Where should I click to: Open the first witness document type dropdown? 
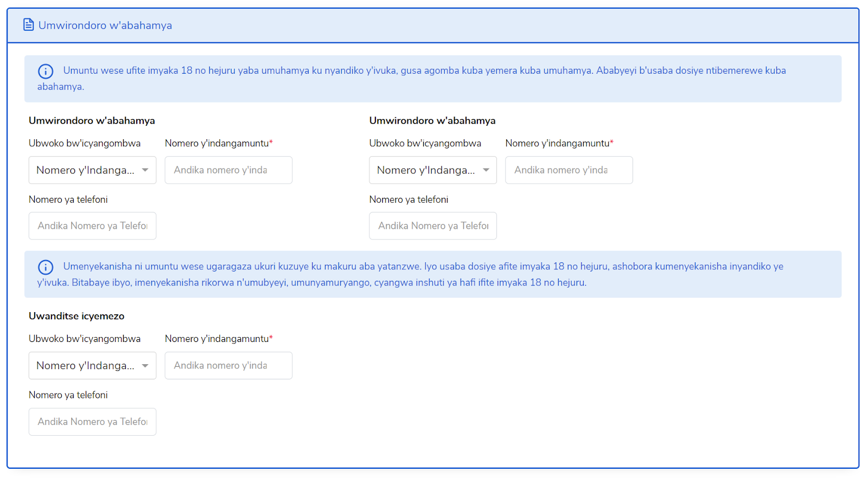click(92, 170)
